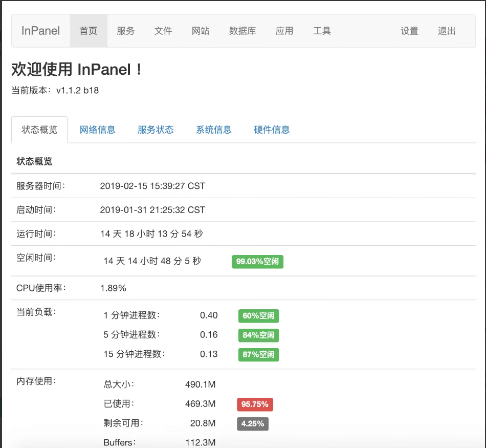Click CPU usage value 1.89%

click(113, 288)
